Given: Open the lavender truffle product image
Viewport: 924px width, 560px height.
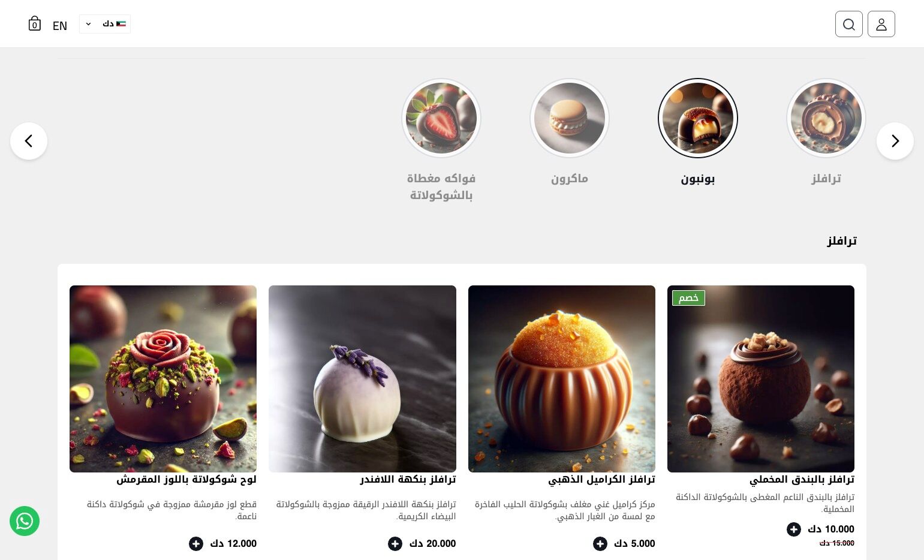Looking at the screenshot, I should click(x=362, y=379).
